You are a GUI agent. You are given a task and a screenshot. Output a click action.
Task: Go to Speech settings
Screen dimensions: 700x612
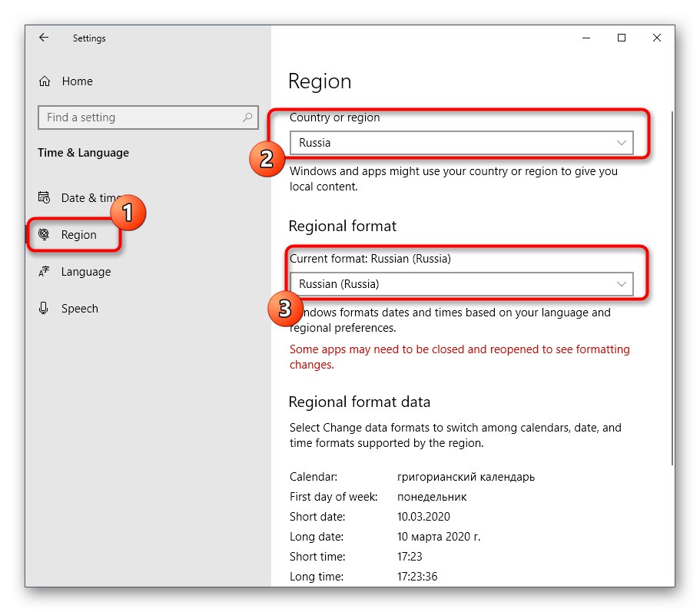coord(80,309)
